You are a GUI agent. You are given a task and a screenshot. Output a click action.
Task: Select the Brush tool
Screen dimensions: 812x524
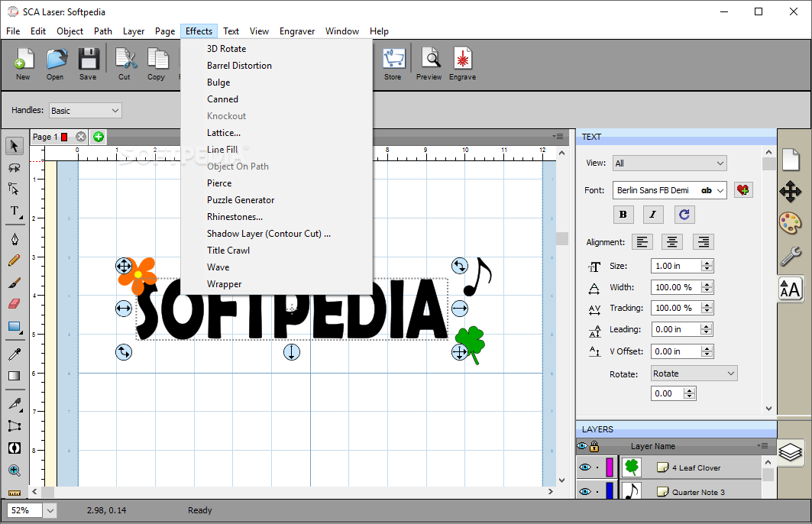15,283
